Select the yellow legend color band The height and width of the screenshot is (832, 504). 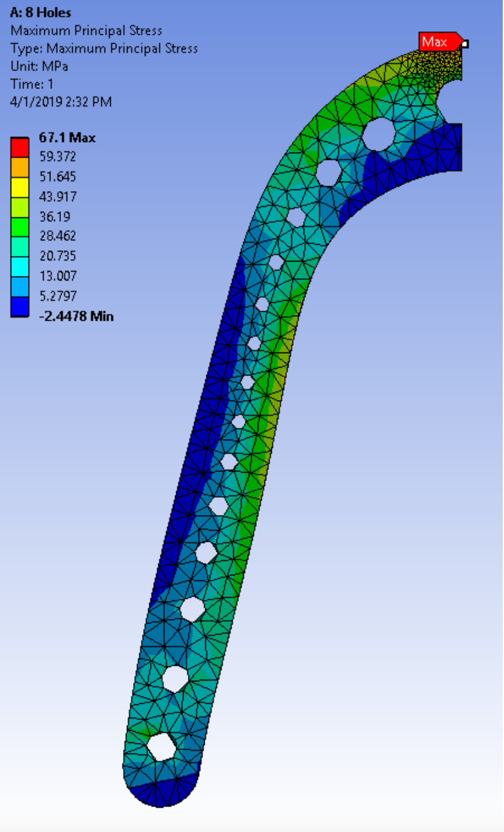[x=19, y=188]
